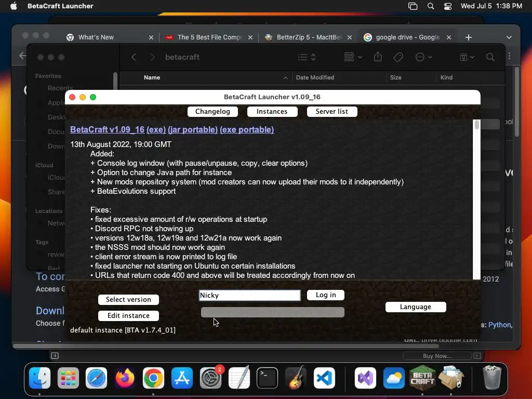Open the BetaCraft Launcher menu bar item
This screenshot has height=399, width=532.
click(60, 6)
